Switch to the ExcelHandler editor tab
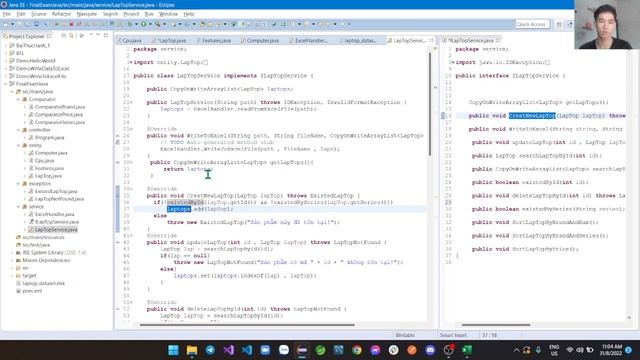The width and height of the screenshot is (640, 360). (x=310, y=40)
